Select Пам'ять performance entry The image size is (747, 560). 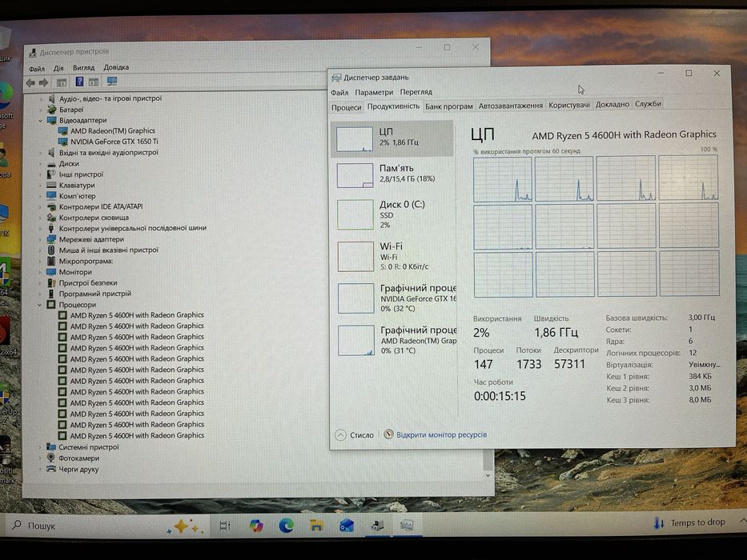tap(392, 175)
